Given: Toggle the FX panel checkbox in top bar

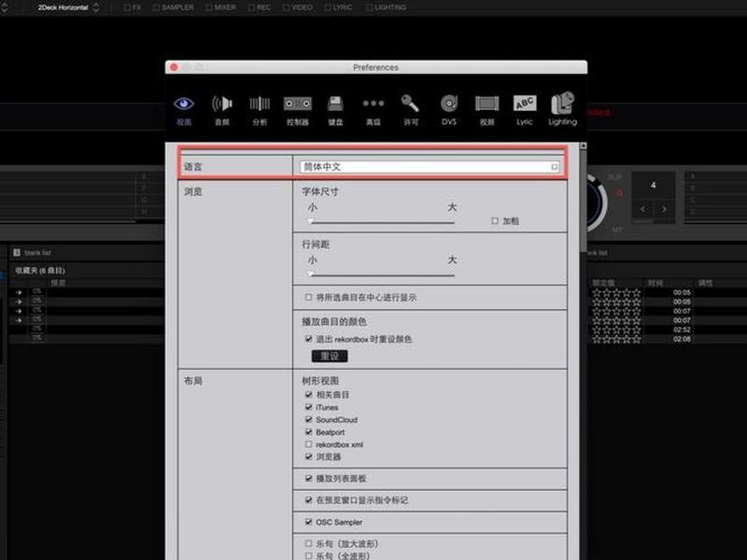Looking at the screenshot, I should [127, 7].
